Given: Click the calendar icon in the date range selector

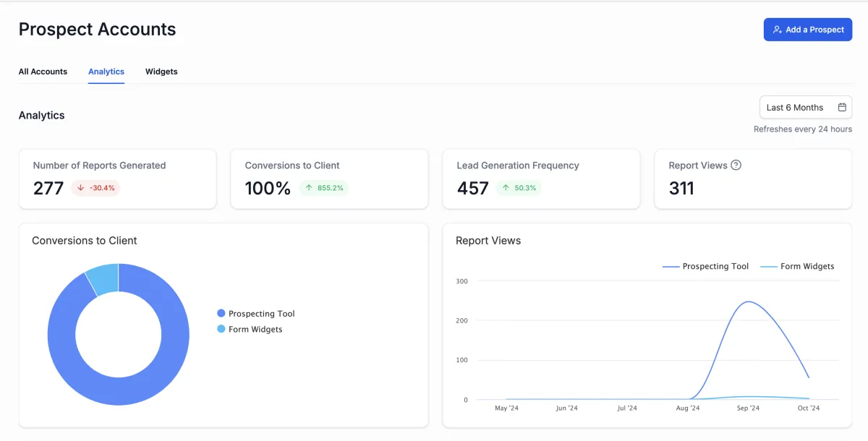Looking at the screenshot, I should [843, 107].
